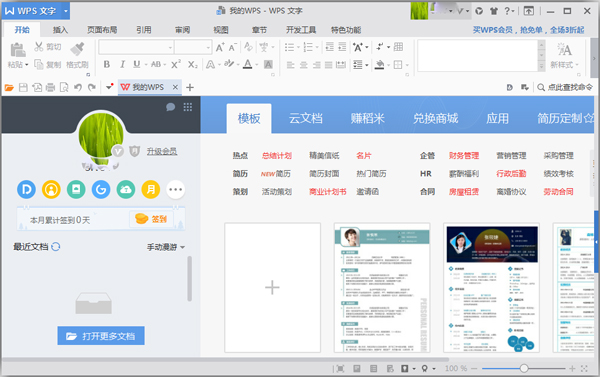
Task: Click the orange 月 circle icon
Action: click(151, 189)
